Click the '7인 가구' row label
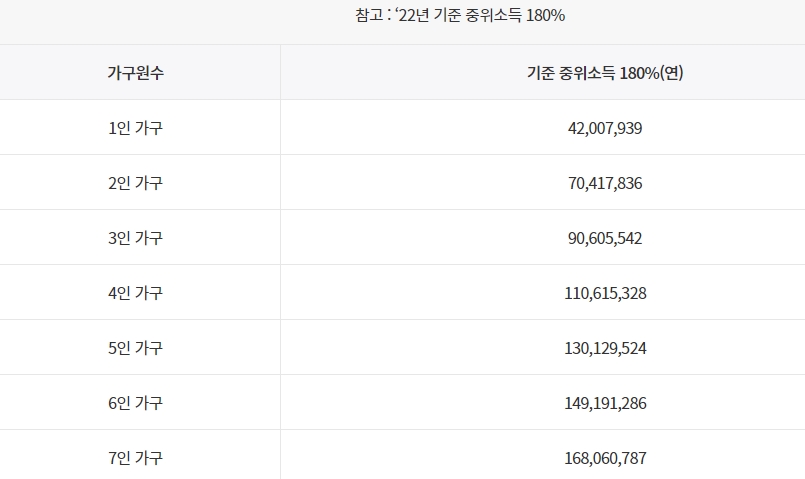 [x=136, y=457]
